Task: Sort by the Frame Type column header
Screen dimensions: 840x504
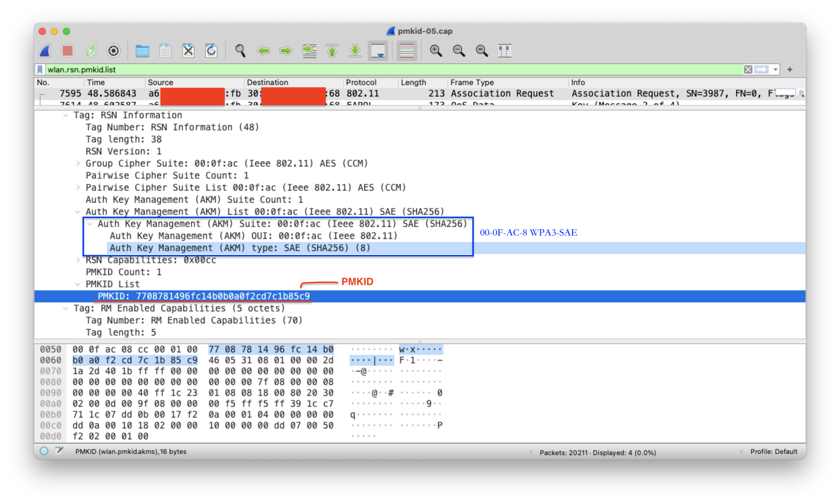Action: 472,82
